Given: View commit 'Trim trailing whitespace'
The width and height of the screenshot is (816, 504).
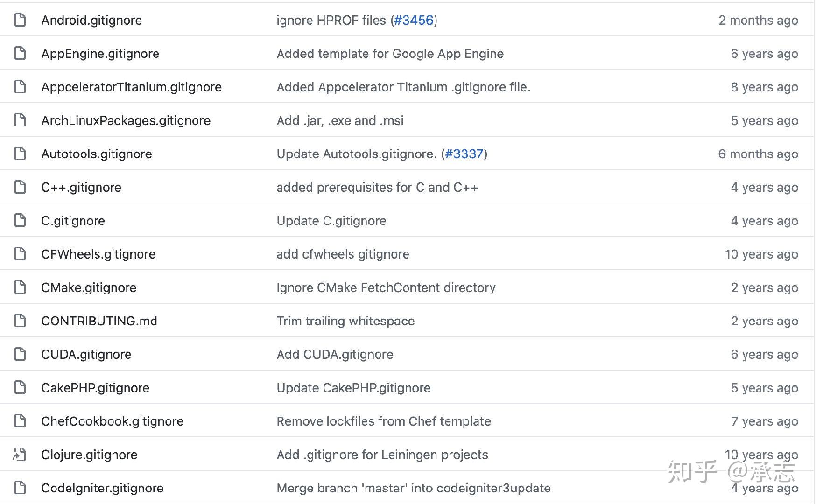Looking at the screenshot, I should [345, 321].
